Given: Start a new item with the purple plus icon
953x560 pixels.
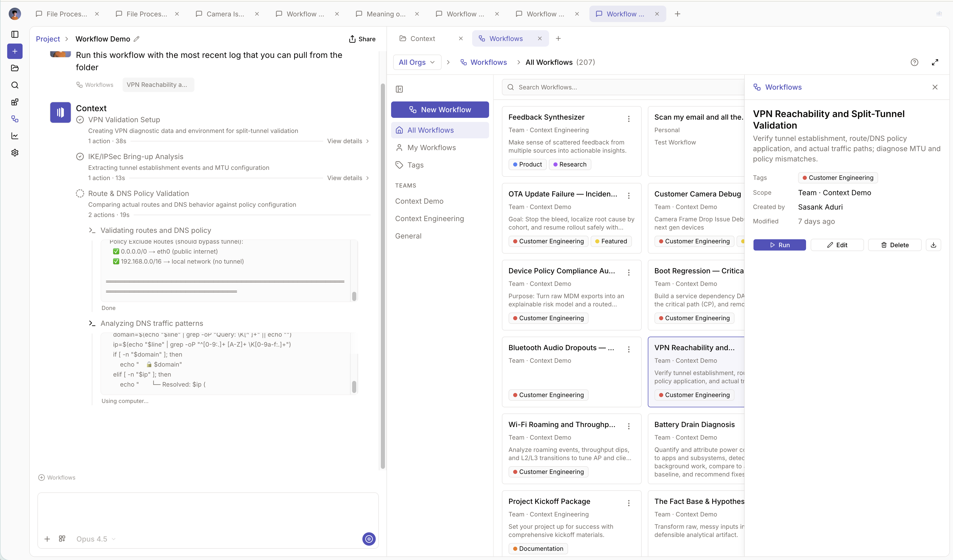Looking at the screenshot, I should click(15, 51).
